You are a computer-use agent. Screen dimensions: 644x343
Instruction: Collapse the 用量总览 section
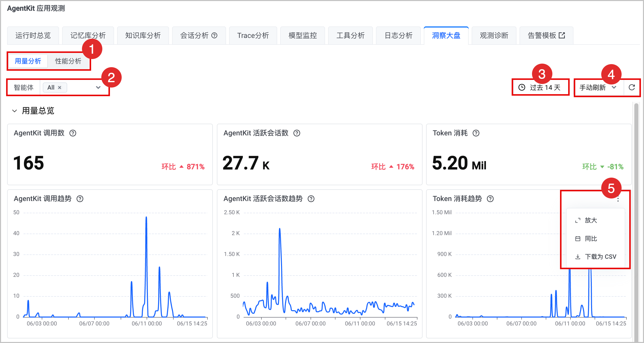click(15, 111)
